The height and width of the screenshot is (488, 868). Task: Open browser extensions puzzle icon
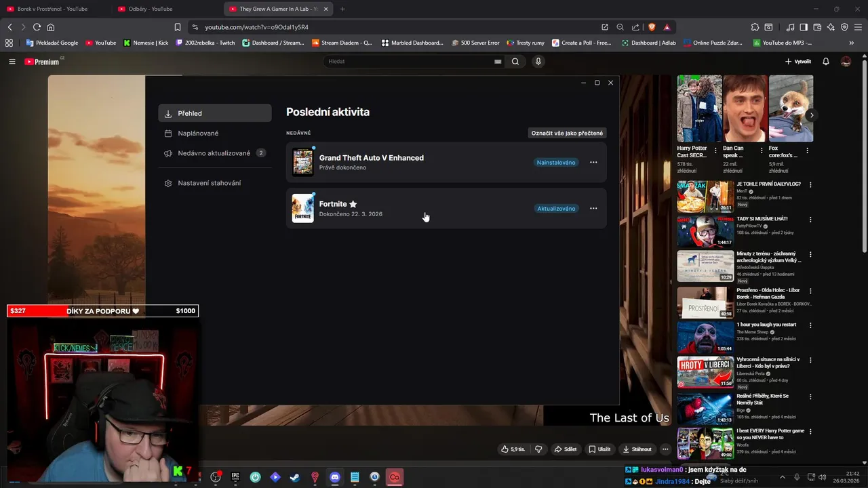pyautogui.click(x=755, y=27)
